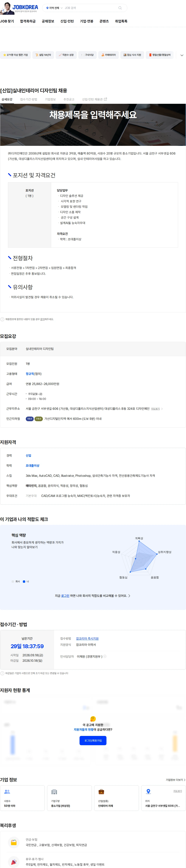Open the 잡코리아 즉시지원 link

[87, 639]
